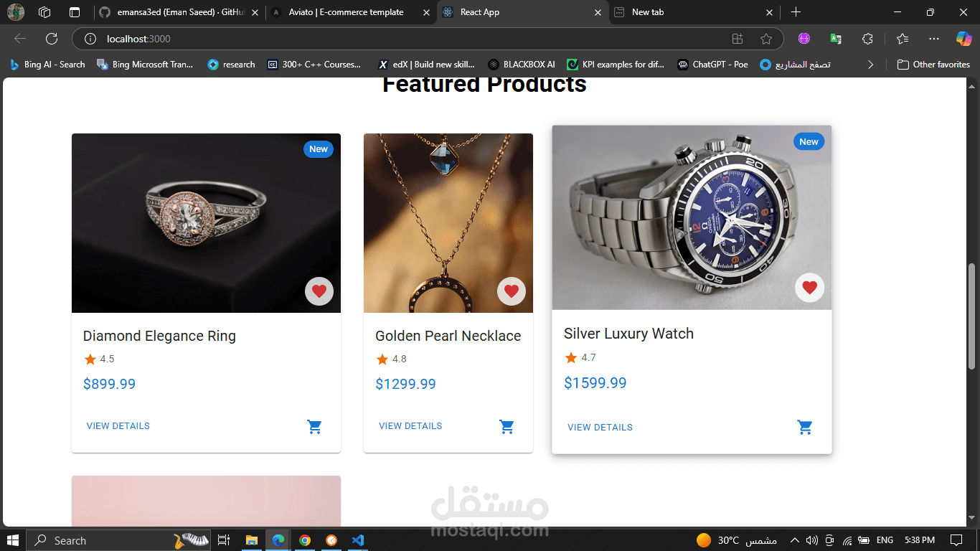View details of Silver Luxury Watch
The image size is (980, 551).
(x=600, y=428)
